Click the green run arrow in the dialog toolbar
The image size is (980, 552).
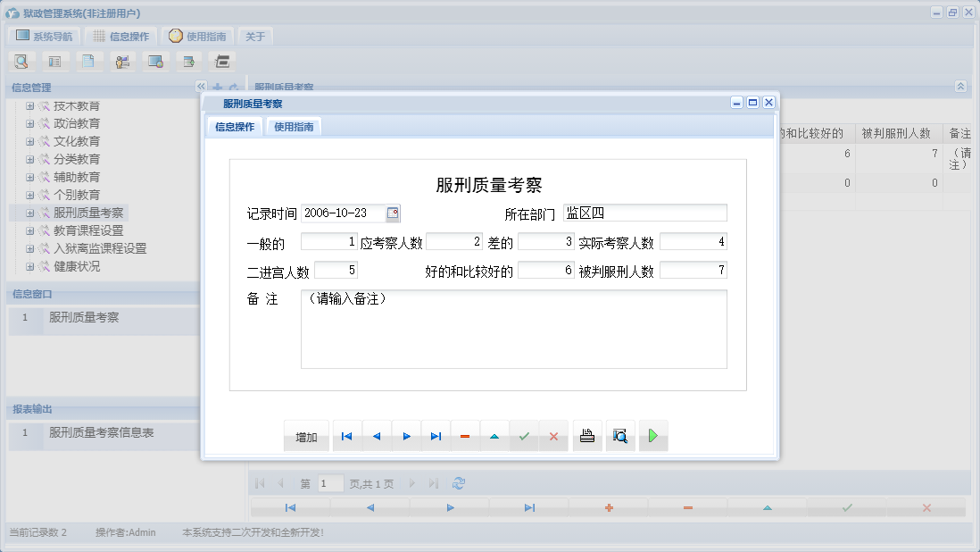pyautogui.click(x=653, y=435)
